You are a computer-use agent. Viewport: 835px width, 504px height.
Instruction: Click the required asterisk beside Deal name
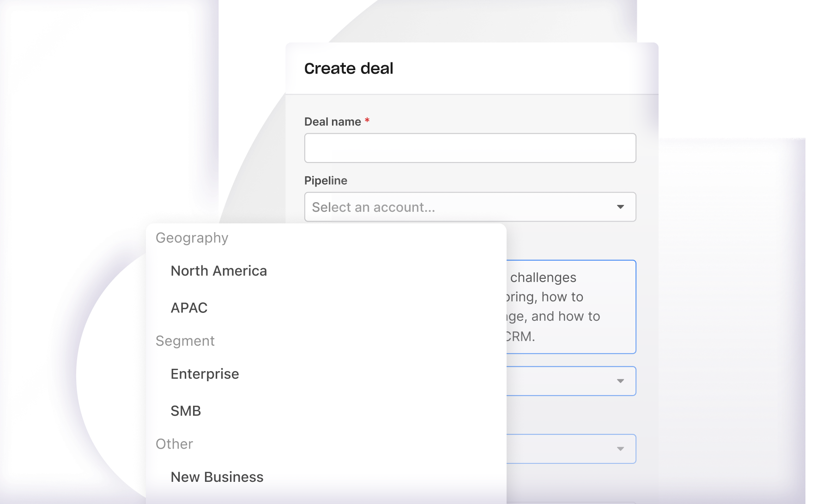[366, 121]
